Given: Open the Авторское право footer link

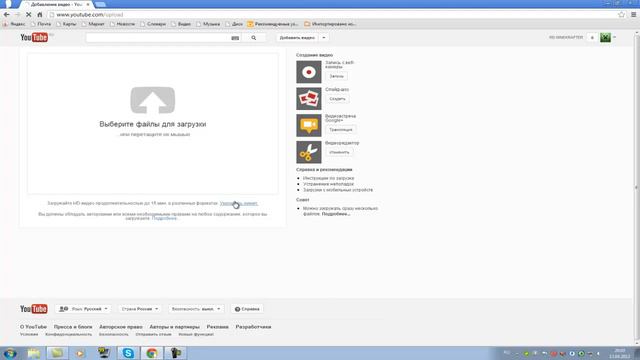Looking at the screenshot, I should 121,327.
